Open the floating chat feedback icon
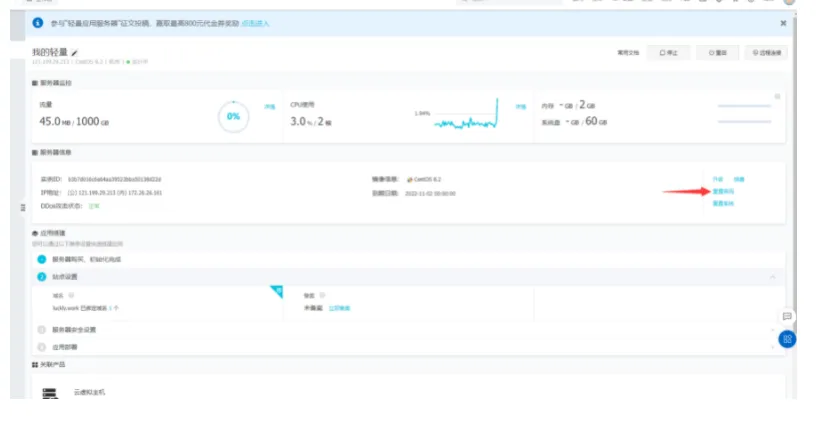The image size is (838, 422). 787,316
